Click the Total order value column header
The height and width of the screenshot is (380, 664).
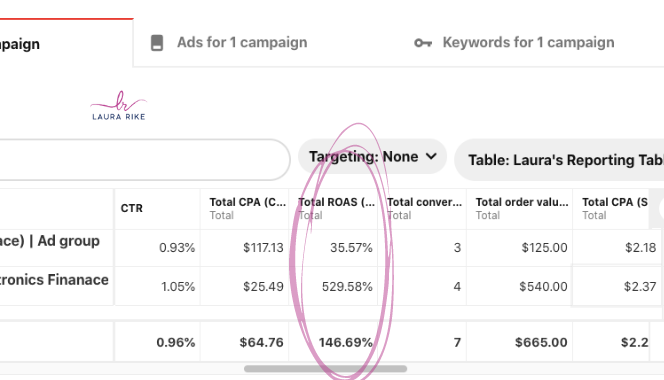[522, 202]
